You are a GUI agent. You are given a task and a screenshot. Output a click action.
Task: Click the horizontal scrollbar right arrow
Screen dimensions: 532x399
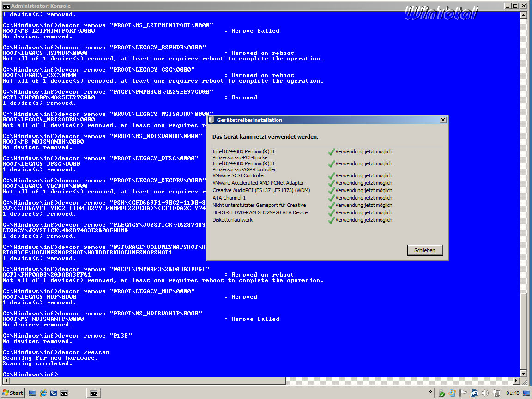coord(516,381)
